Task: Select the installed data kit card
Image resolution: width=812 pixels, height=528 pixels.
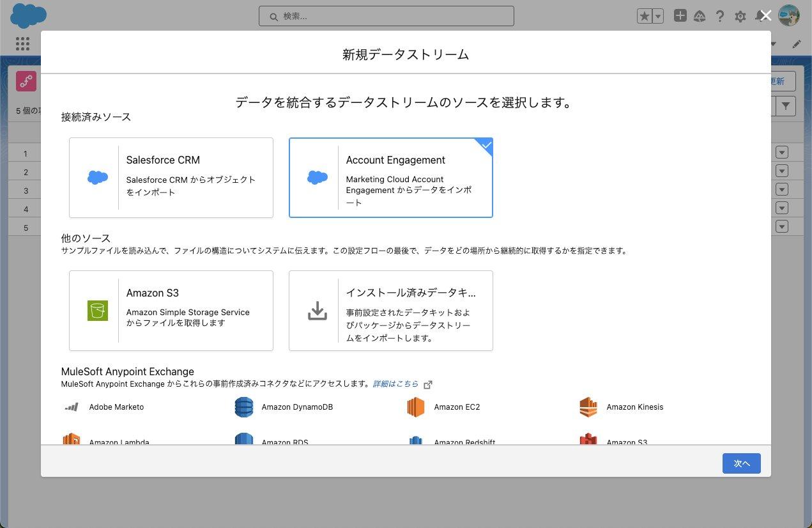Action: point(391,311)
